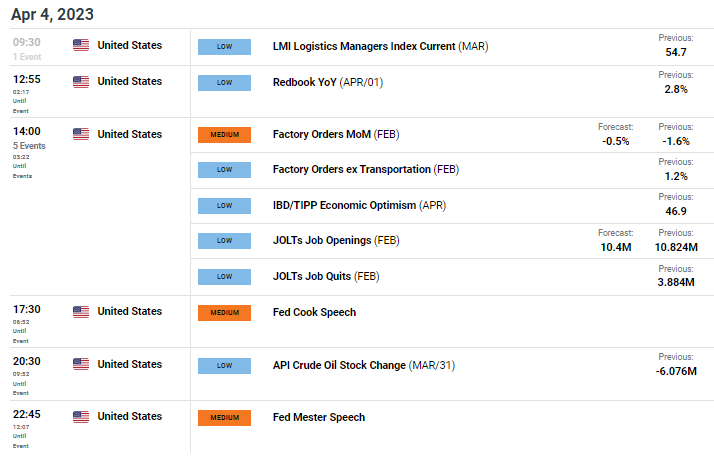Click the -0.5% forecast value for Factory Orders
This screenshot has height=463, width=714.
click(616, 142)
